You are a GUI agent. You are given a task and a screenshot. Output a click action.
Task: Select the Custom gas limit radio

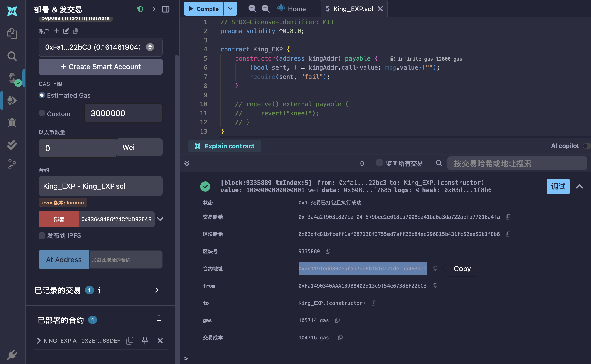coord(42,113)
